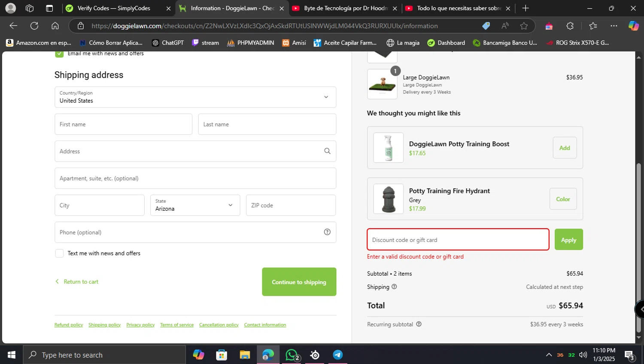Image resolution: width=644 pixels, height=364 pixels.
Task: Click the ZIP code field
Action: tap(291, 205)
